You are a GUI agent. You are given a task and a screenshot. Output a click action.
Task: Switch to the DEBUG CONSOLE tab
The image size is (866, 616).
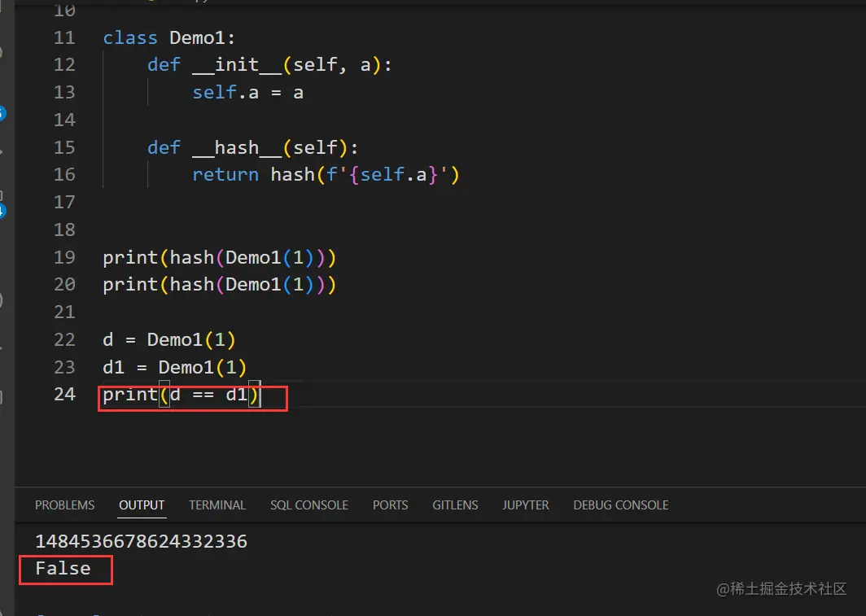[621, 505]
